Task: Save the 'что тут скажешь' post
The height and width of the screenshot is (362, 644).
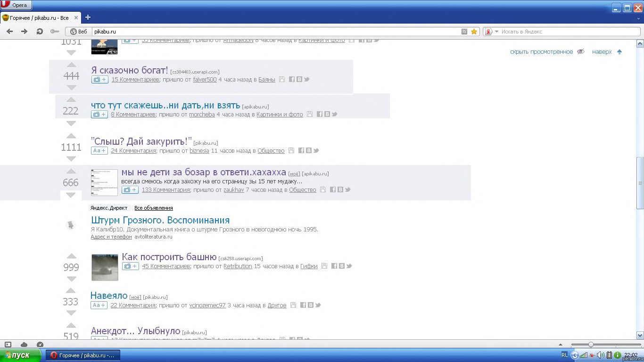Action: coord(310,114)
